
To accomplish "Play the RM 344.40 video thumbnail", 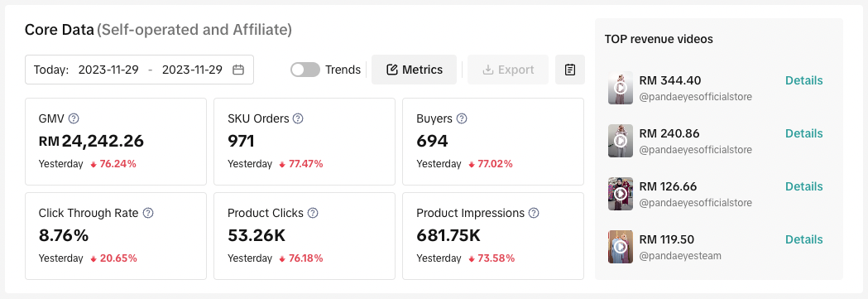I will tap(621, 88).
